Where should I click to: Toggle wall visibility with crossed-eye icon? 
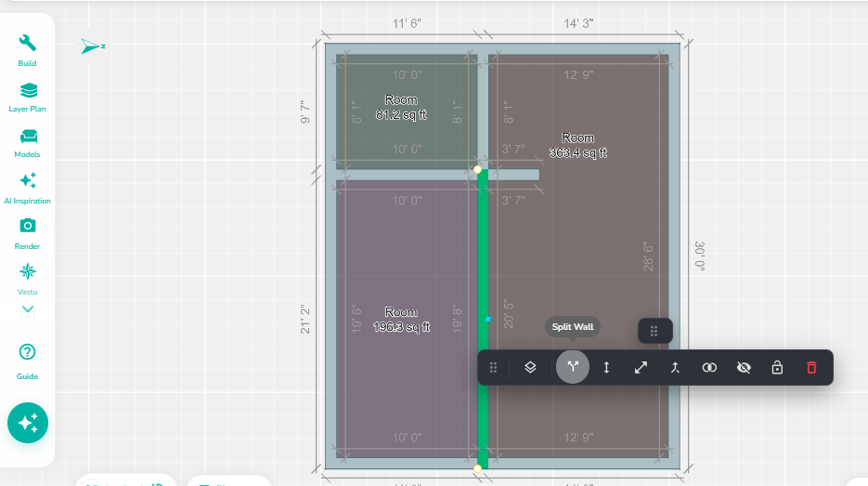(744, 367)
